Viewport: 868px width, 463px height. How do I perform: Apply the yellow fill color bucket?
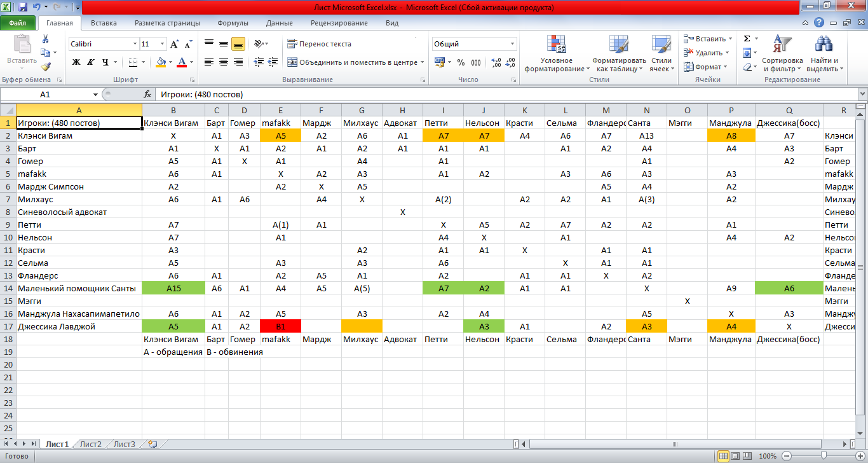[160, 62]
